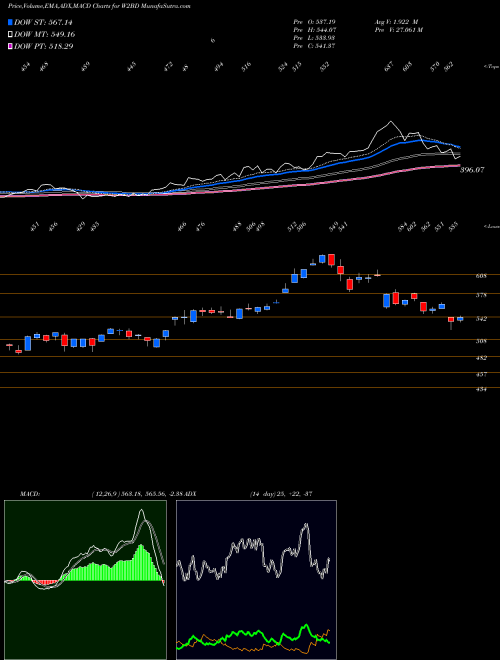Screen dimensions: 500x660
Task: Click the 508 price level label
Action: tap(482, 341)
